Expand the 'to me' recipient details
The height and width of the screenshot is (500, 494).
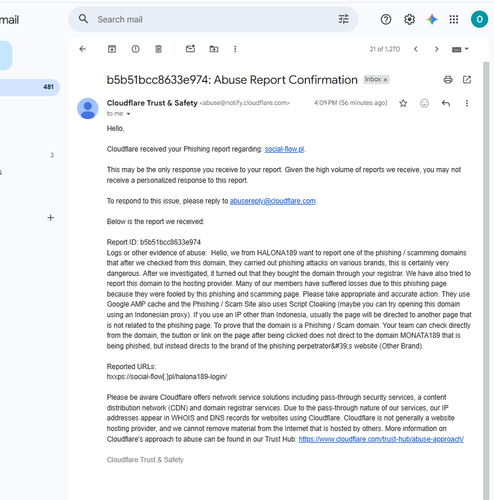[128, 114]
